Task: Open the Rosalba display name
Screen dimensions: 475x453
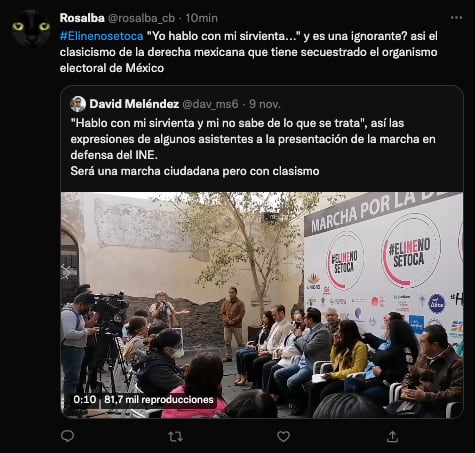Action: [x=82, y=18]
